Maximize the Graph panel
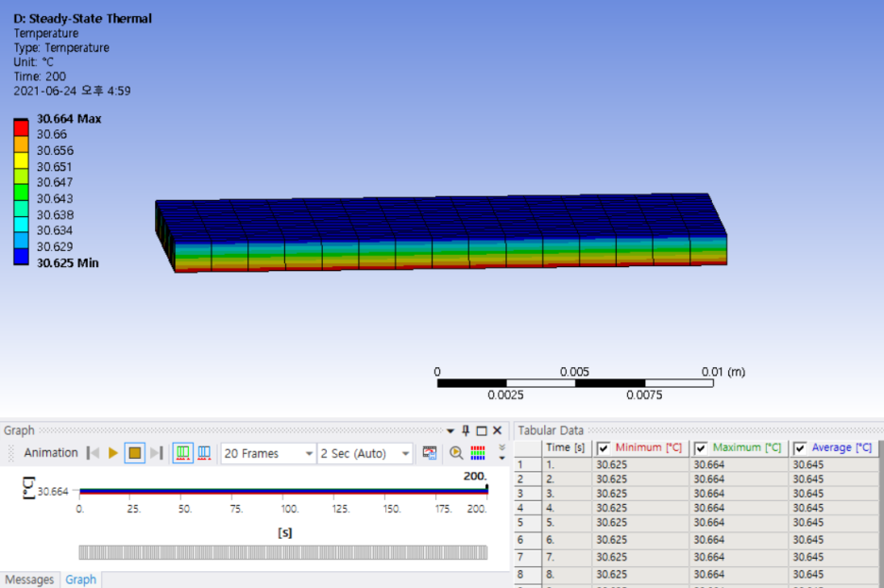This screenshot has width=884, height=588. click(482, 431)
